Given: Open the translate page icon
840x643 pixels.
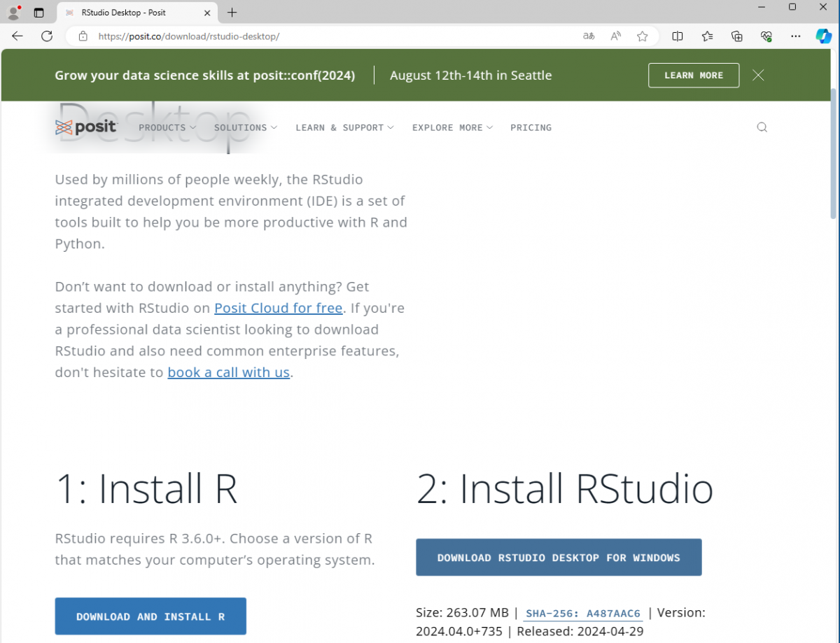Looking at the screenshot, I should pyautogui.click(x=588, y=36).
